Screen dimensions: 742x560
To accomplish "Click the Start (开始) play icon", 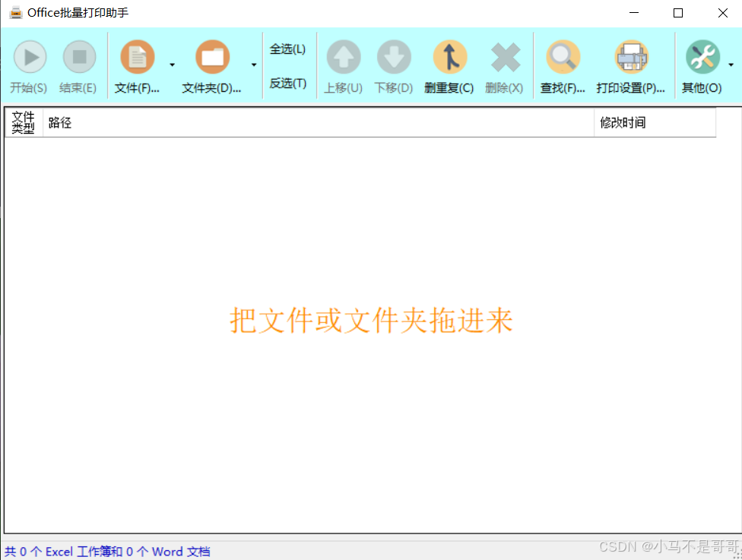I will coord(30,57).
